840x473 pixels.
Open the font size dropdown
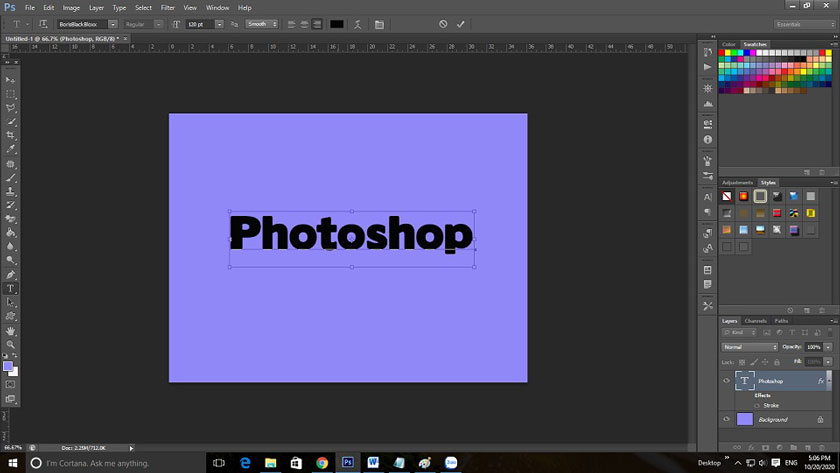coord(219,24)
